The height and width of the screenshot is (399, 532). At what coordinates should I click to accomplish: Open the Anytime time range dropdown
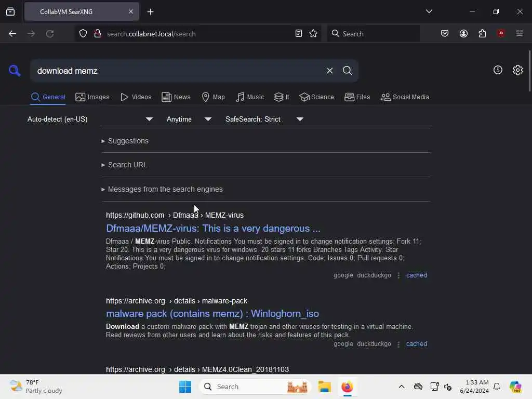[x=189, y=119]
